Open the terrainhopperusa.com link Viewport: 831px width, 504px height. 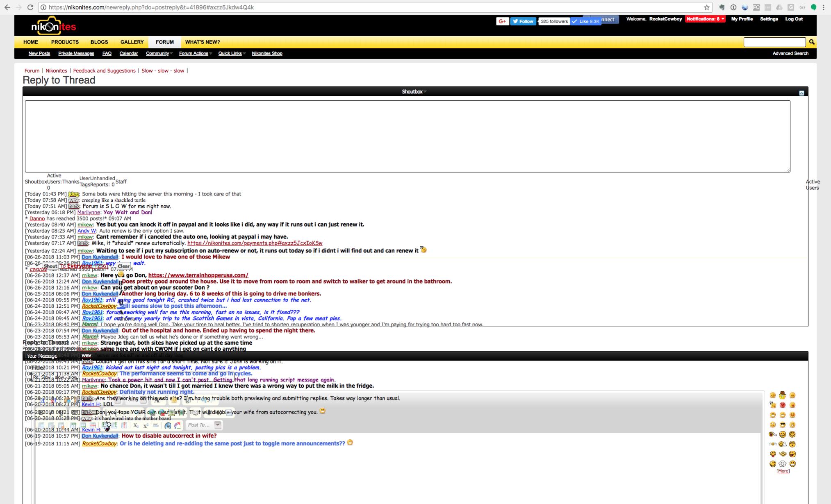[x=198, y=275]
